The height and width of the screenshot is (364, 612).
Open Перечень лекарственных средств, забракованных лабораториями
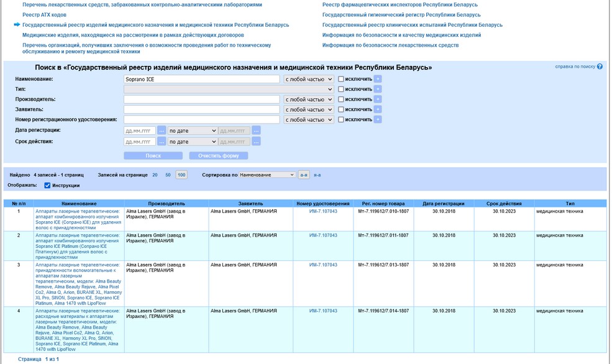pos(142,5)
